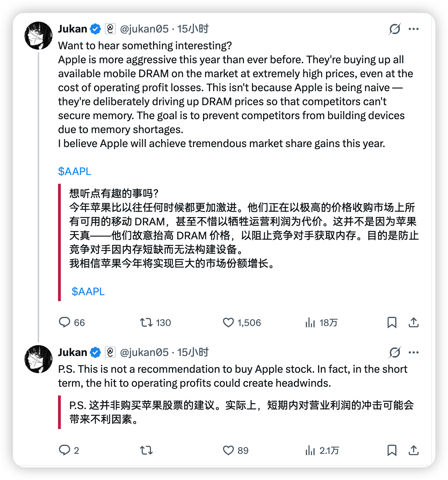Open more options on the P.S. tweet
The width and height of the screenshot is (448, 480).
pyautogui.click(x=413, y=352)
